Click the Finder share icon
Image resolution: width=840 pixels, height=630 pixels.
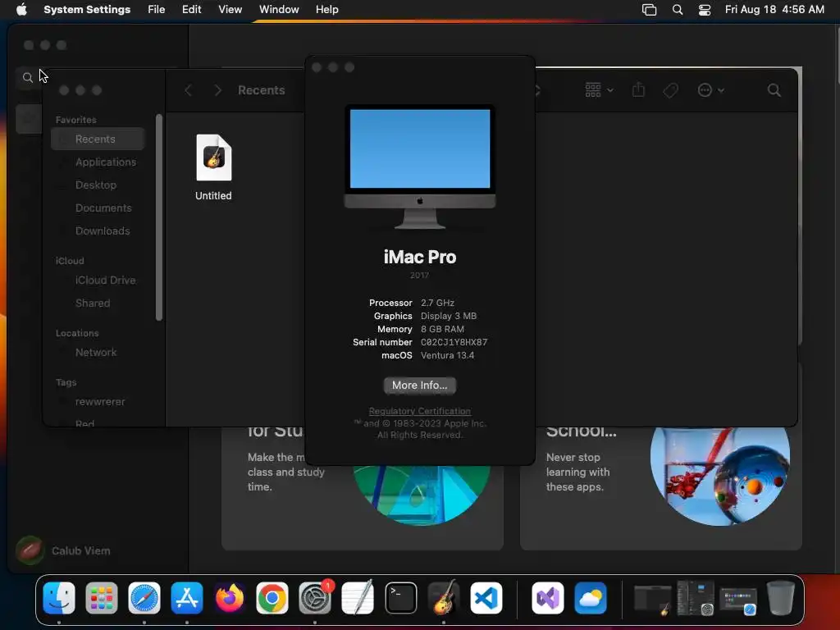(638, 89)
